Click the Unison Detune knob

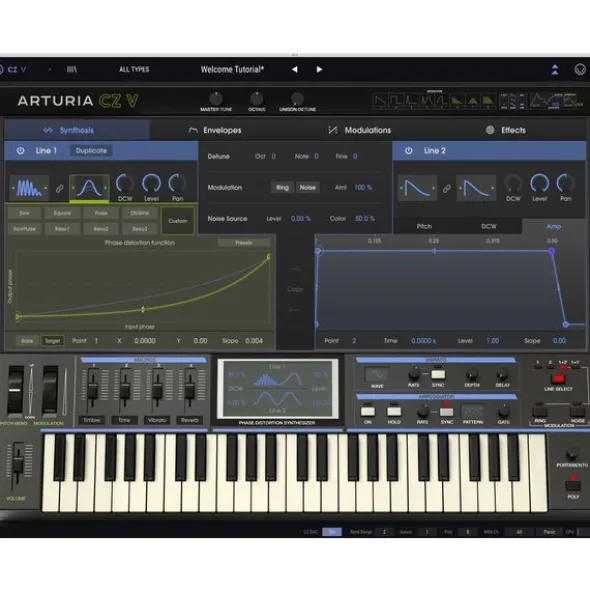click(297, 99)
